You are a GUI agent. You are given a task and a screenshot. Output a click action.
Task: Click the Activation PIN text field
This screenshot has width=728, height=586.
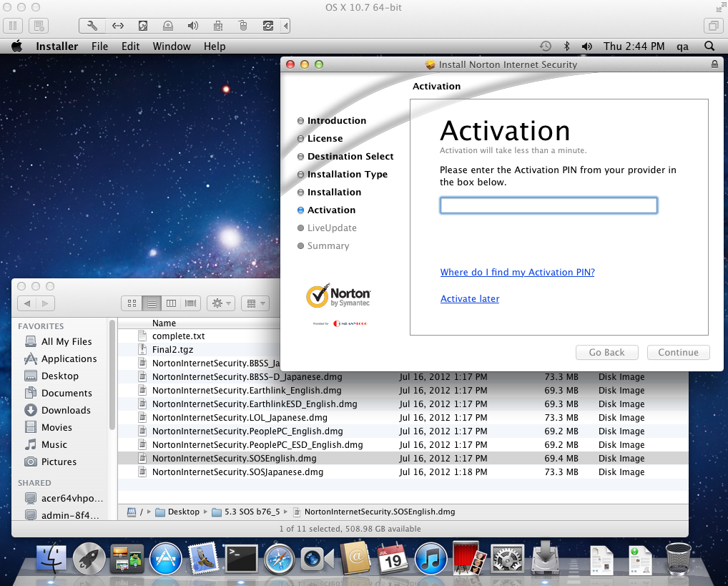pos(548,205)
